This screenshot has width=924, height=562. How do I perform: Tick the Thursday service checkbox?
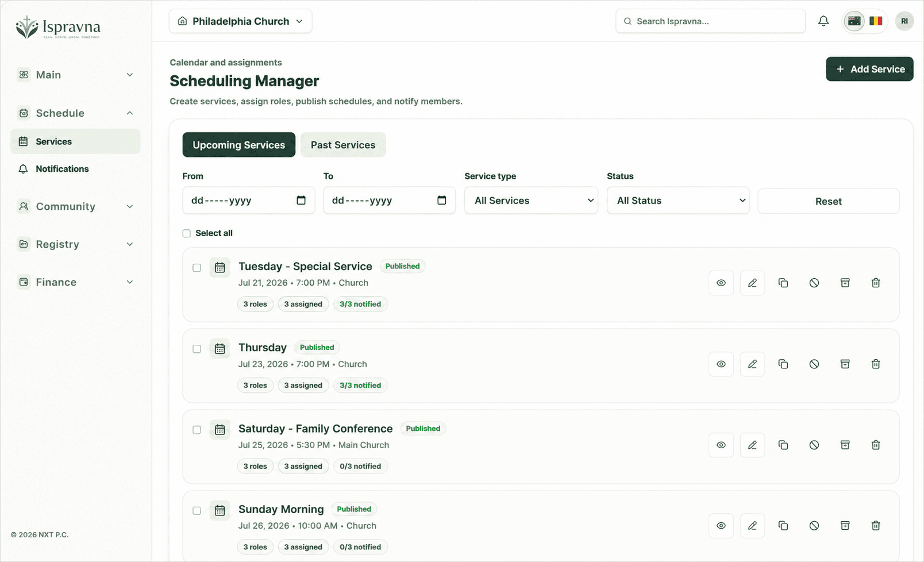pyautogui.click(x=197, y=349)
